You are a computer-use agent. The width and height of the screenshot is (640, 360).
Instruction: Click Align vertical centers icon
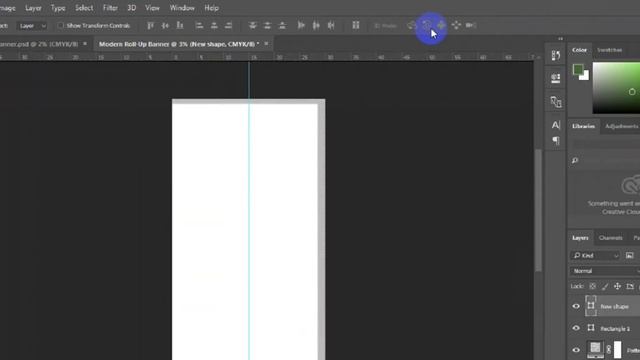[x=165, y=25]
